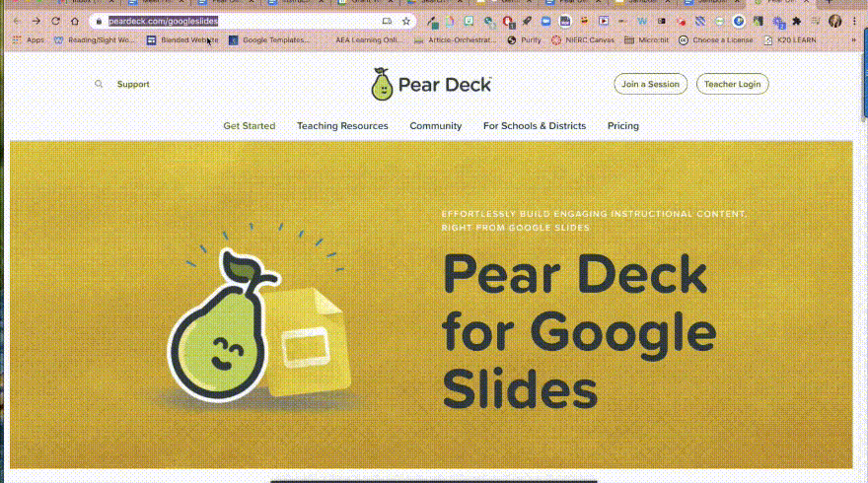Viewport: 868px width, 483px height.
Task: Click the Pear Deck logo
Action: point(431,84)
